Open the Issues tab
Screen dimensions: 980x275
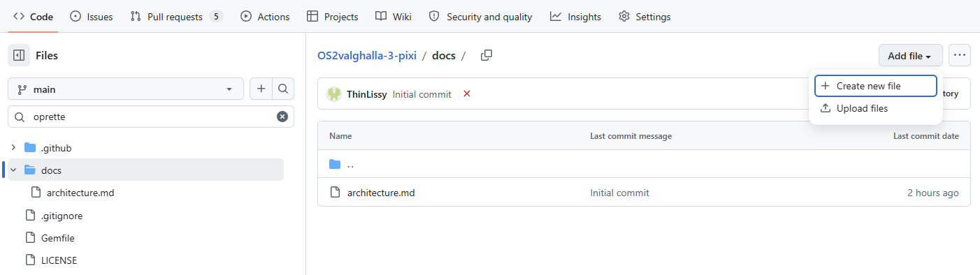[92, 17]
